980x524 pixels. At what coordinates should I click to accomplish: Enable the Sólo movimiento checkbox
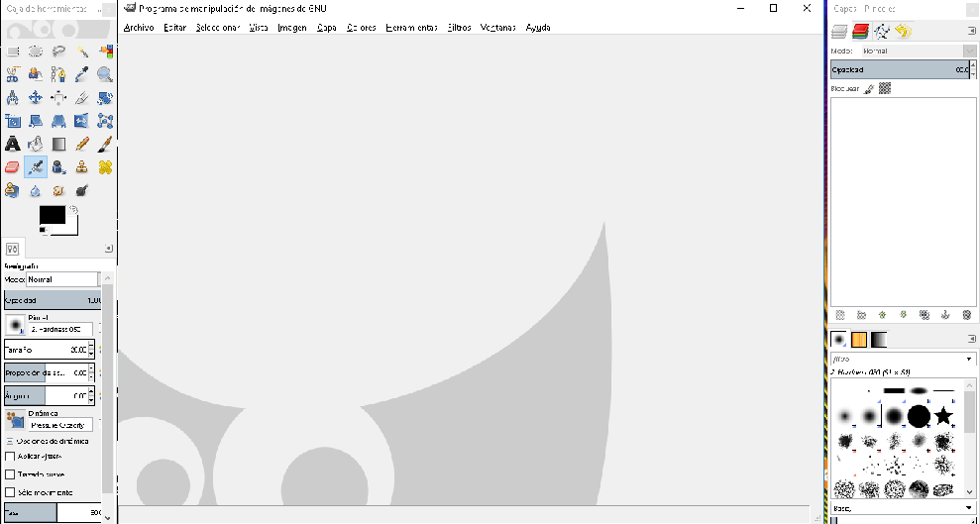(x=10, y=492)
